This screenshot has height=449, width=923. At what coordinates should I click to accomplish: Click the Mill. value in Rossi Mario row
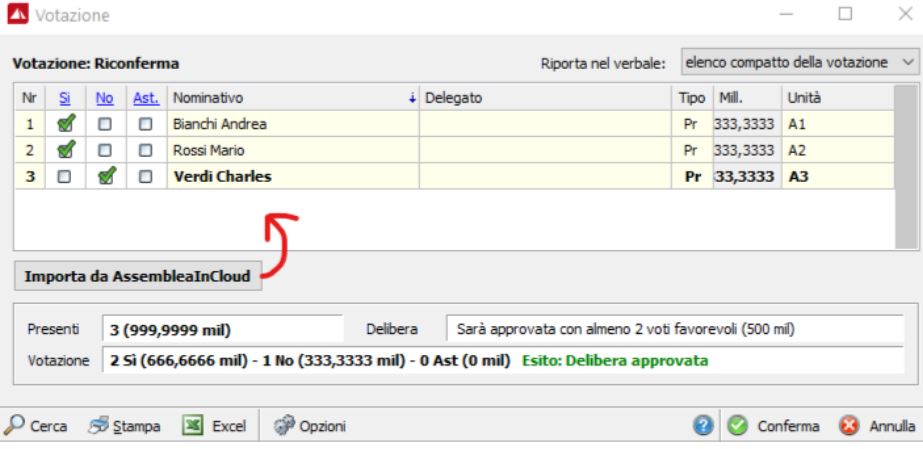point(747,151)
